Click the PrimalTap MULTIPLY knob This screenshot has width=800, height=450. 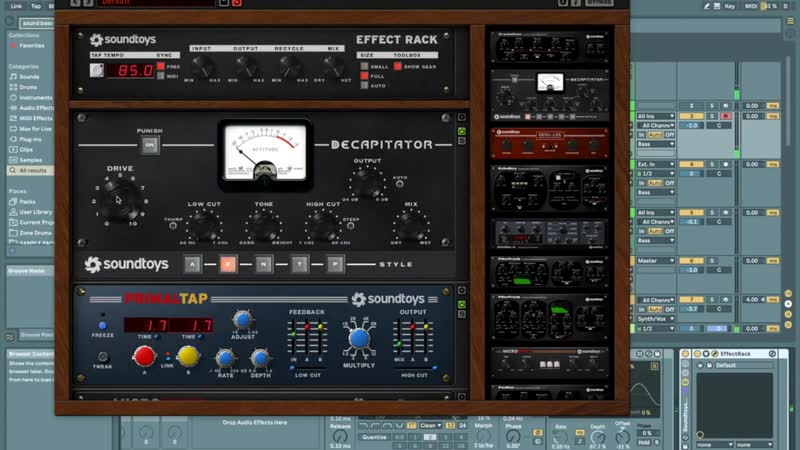pyautogui.click(x=359, y=339)
